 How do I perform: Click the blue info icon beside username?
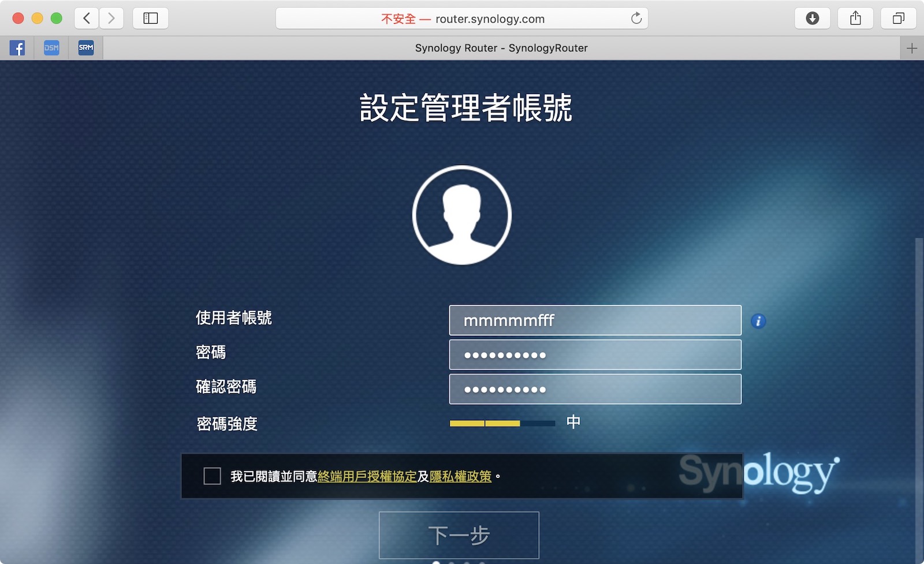758,321
